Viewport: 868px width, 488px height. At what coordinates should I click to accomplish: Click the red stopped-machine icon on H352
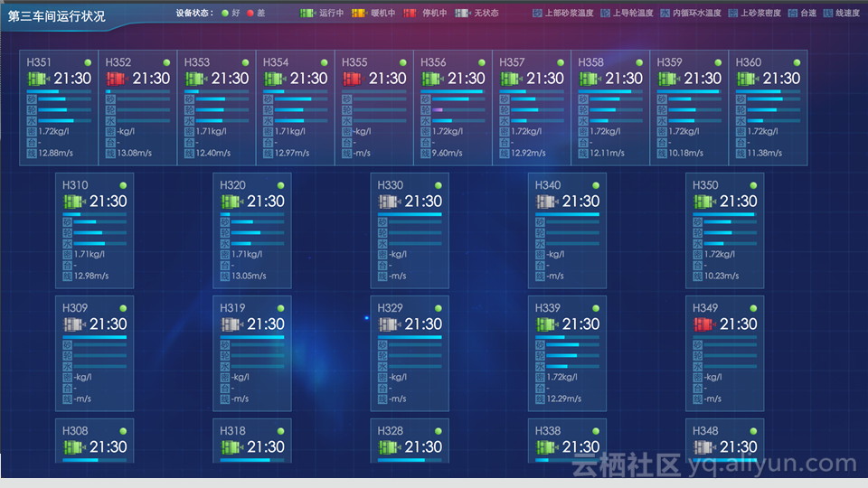(x=117, y=80)
